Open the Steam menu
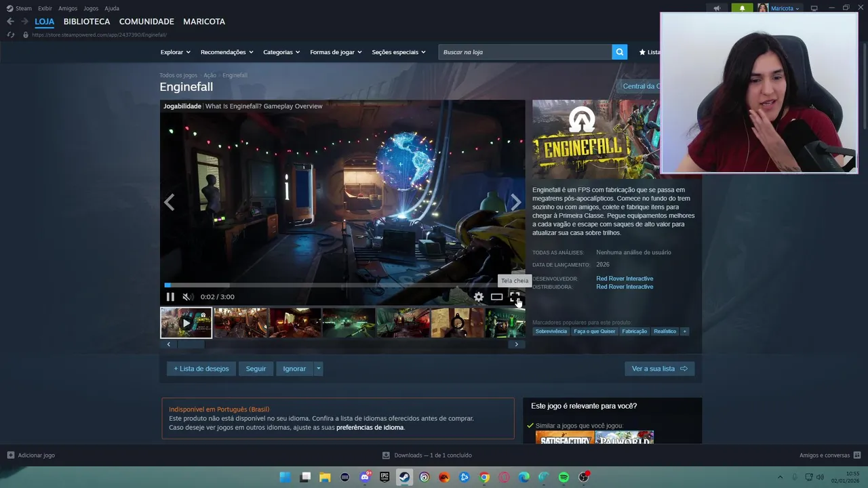 tap(19, 8)
